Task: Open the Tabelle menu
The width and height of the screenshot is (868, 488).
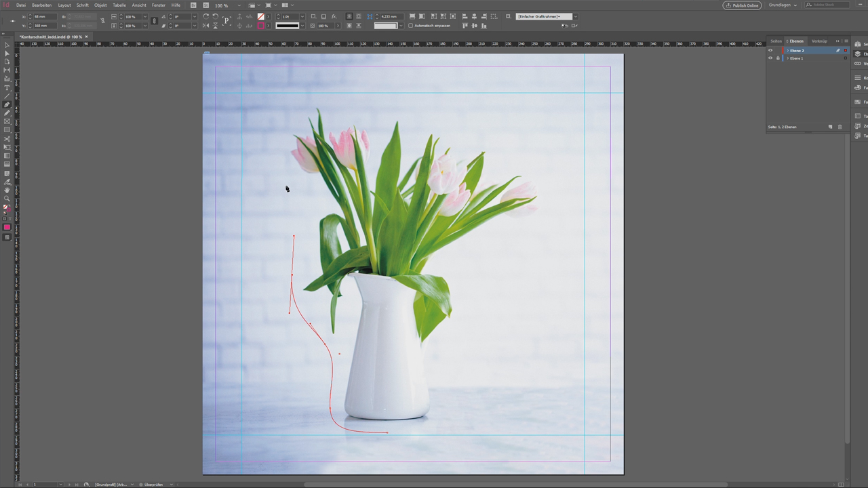Action: 119,5
